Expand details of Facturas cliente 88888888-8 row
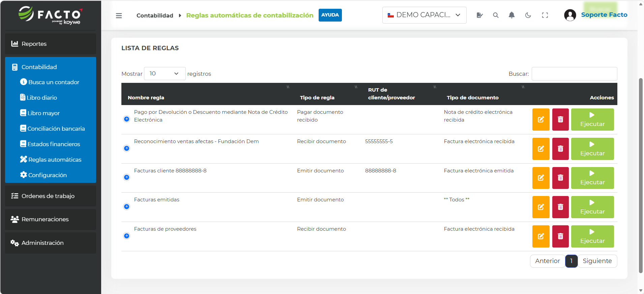The width and height of the screenshot is (644, 294). pos(126,177)
